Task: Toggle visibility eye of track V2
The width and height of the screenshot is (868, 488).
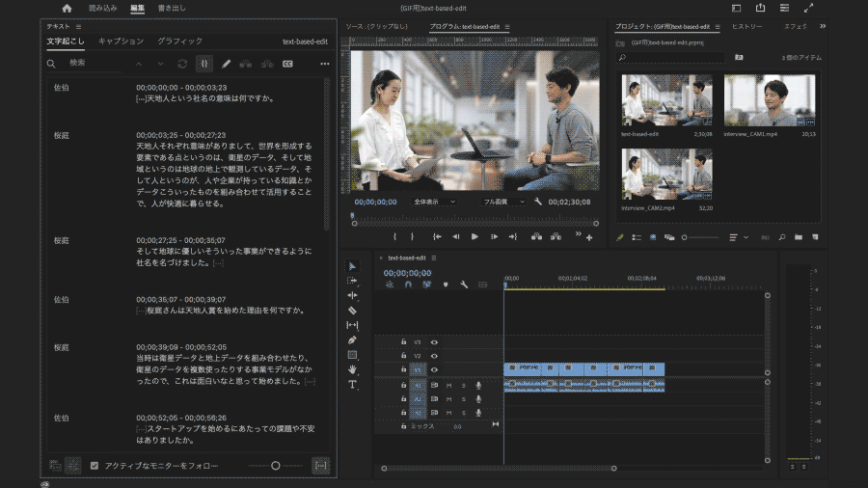Action: click(x=434, y=356)
